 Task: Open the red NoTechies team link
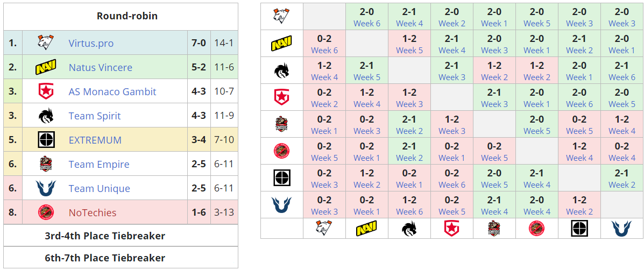92,213
